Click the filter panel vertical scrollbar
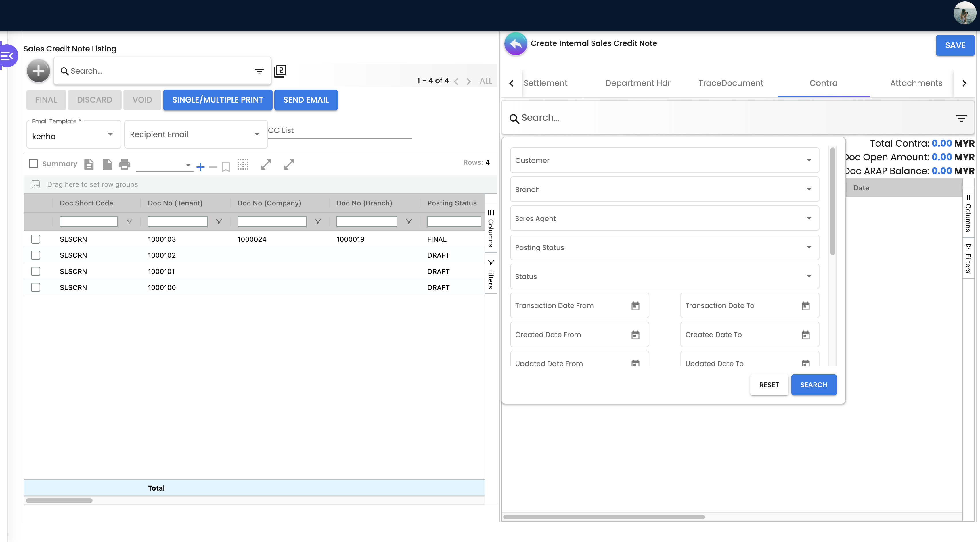Viewport: 980px width, 542px height. tap(832, 201)
